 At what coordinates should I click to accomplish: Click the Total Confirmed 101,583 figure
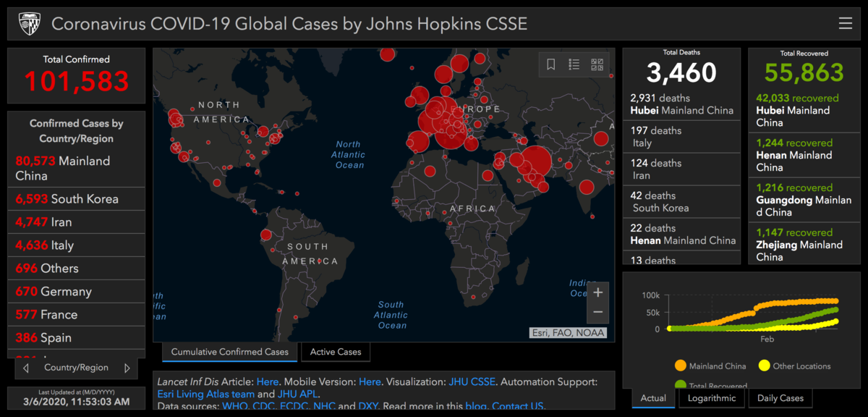tap(76, 81)
